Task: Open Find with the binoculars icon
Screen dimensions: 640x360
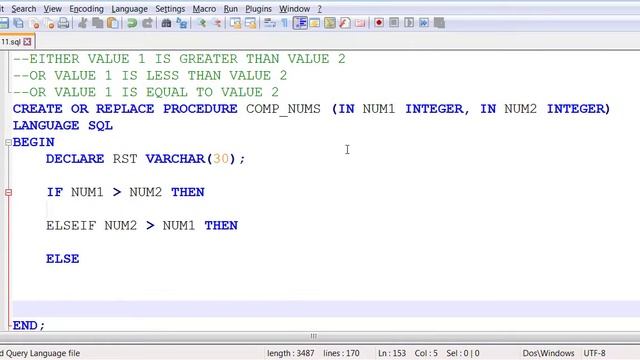Action: [x=166, y=23]
